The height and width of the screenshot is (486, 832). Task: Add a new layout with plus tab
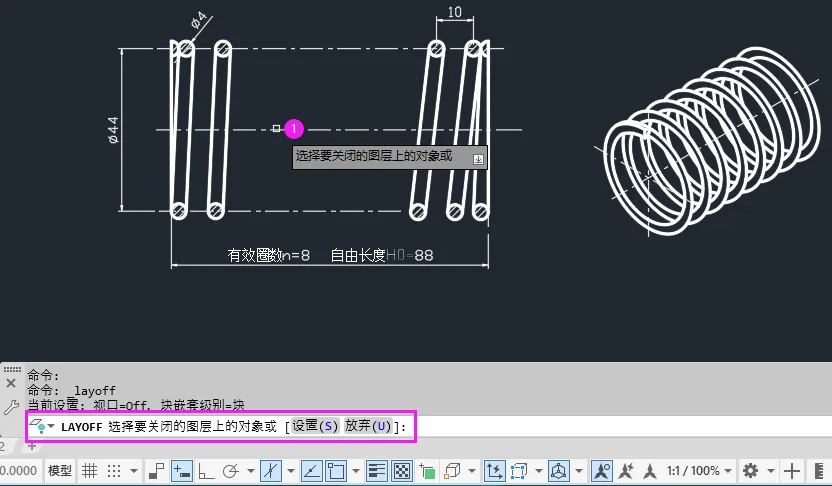pos(32,446)
